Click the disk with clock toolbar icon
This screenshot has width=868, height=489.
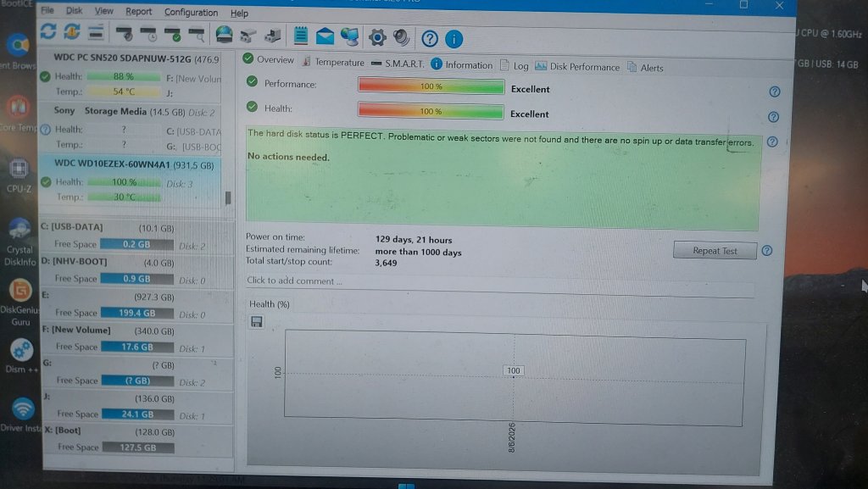pyautogui.click(x=149, y=35)
